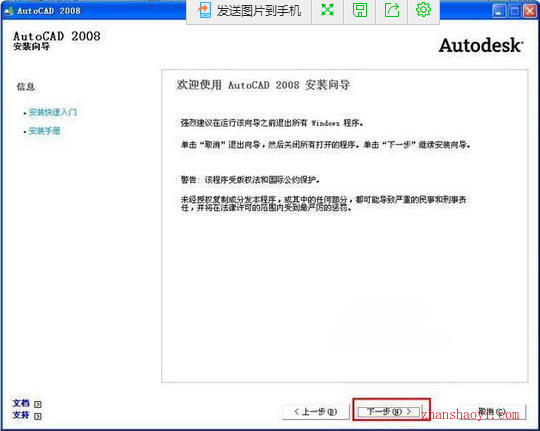Open the 安装手册 link
The image size is (540, 431).
[44, 131]
